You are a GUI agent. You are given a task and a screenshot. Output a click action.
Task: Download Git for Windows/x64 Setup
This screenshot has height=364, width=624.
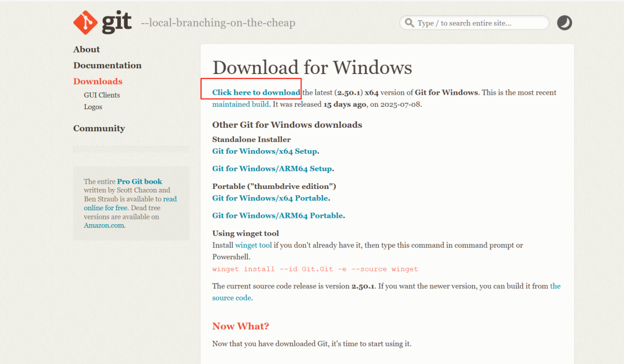(265, 151)
